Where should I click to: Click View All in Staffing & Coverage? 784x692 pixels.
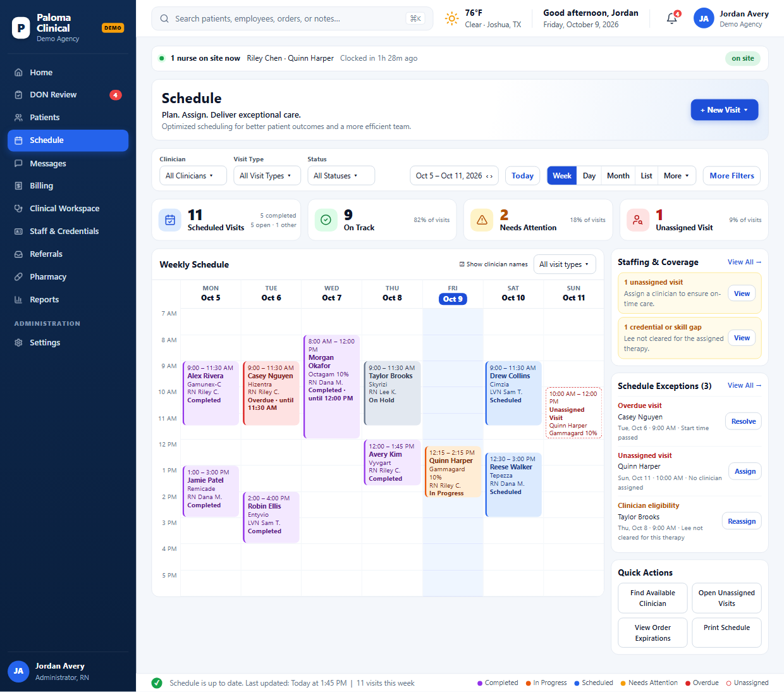[x=744, y=262]
